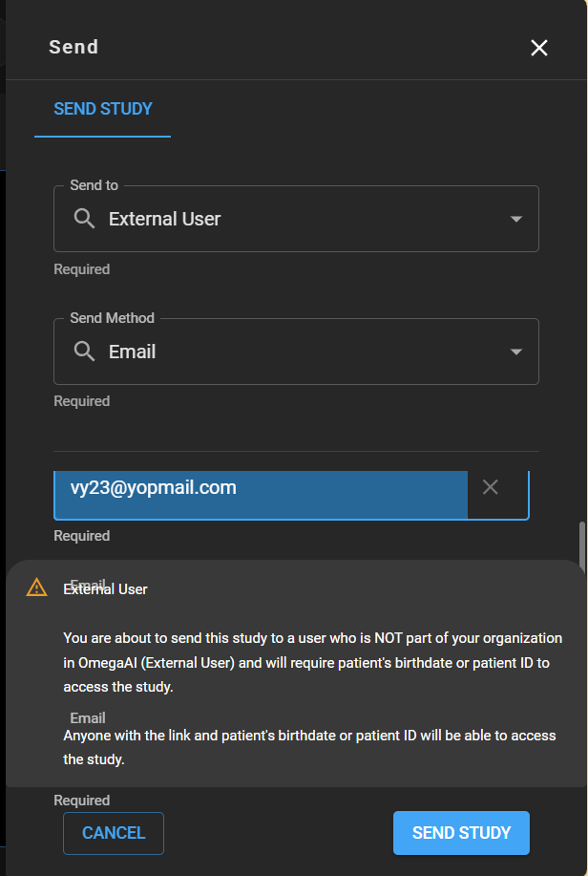This screenshot has width=588, height=876.
Task: Click the Send dialog title
Action: click(x=73, y=47)
